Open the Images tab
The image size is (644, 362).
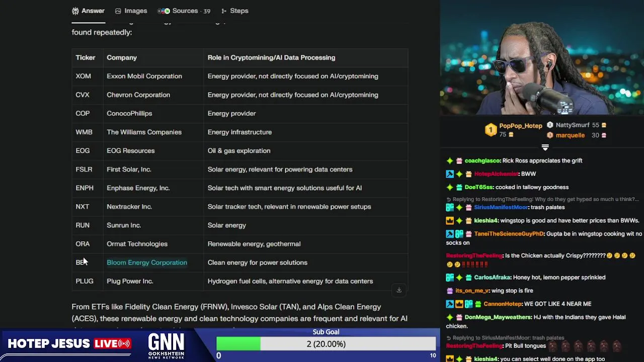[x=131, y=11]
